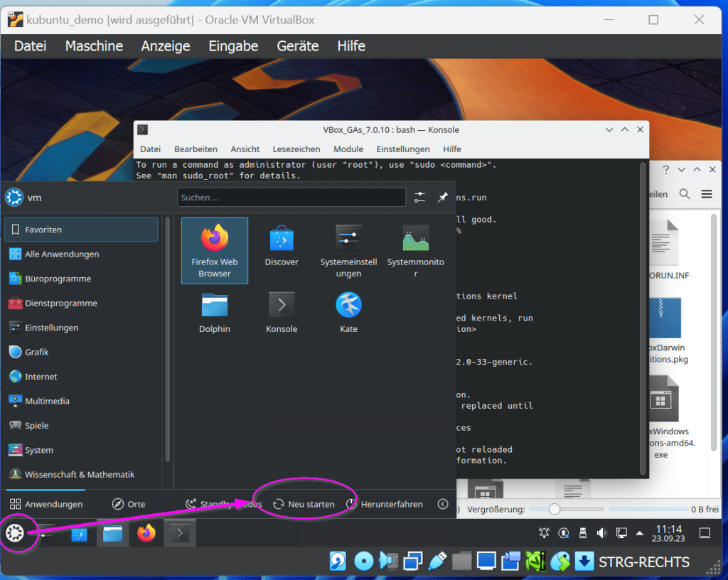
Task: Click the show desktop icon in the panel
Action: [705, 533]
